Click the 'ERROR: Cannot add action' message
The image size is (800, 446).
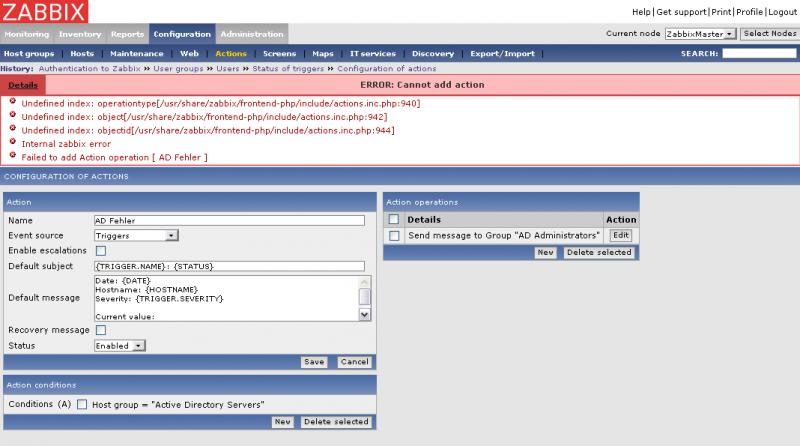coord(422,85)
